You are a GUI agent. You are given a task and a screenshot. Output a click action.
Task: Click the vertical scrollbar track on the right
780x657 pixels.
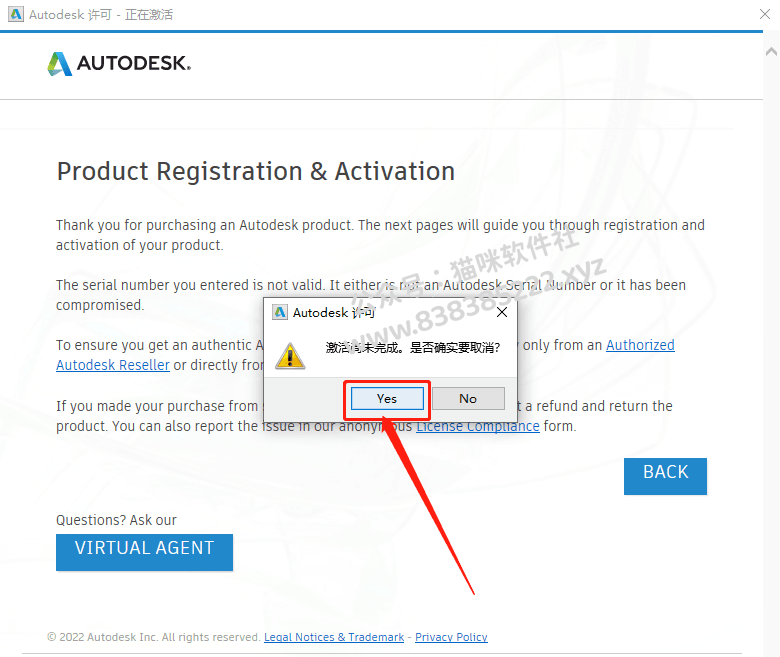[x=772, y=348]
